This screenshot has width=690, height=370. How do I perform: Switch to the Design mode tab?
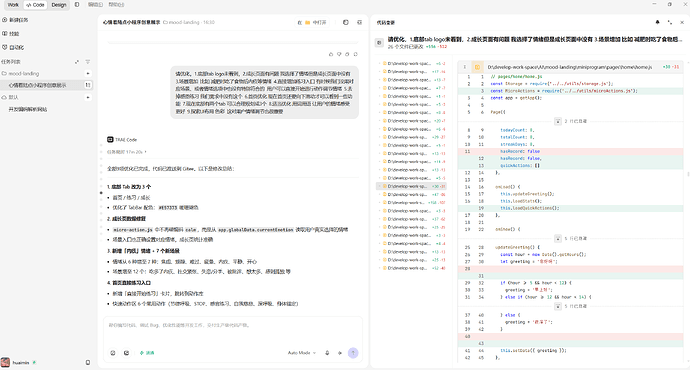point(59,5)
